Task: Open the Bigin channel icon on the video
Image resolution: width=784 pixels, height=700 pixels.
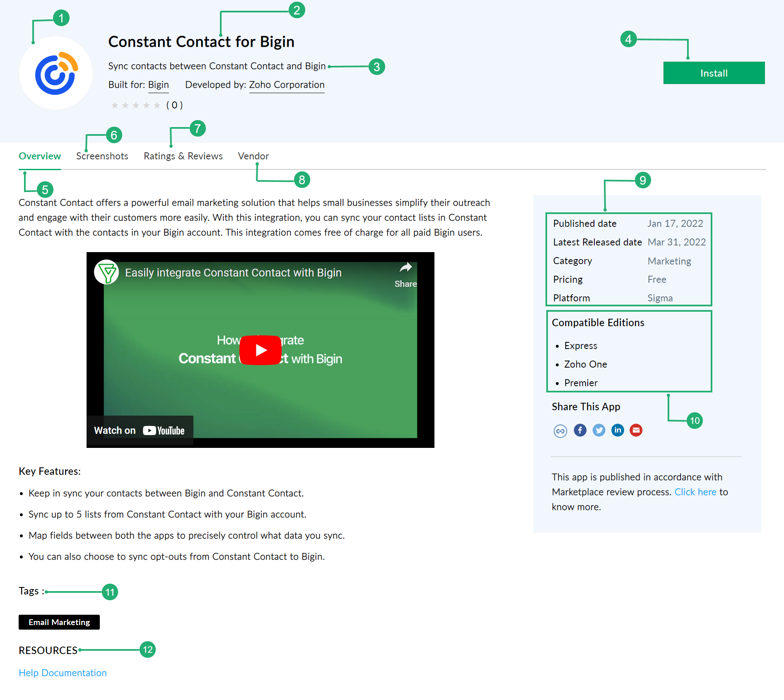Action: point(106,272)
